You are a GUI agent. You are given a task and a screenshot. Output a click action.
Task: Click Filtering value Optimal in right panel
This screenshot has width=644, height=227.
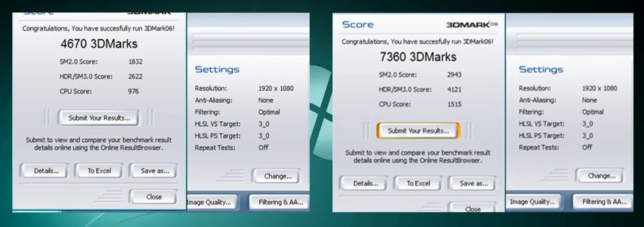coord(593,112)
